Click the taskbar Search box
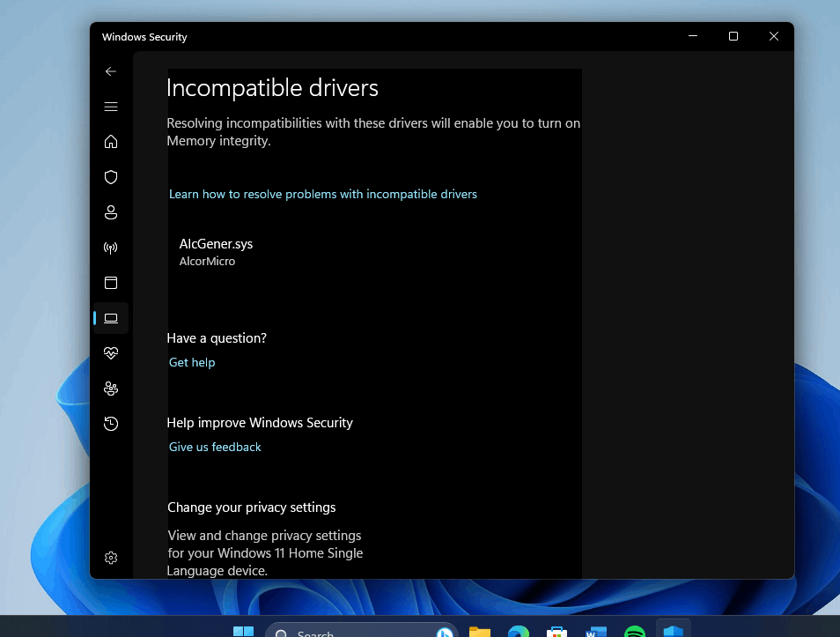840x637 pixels. coord(362,631)
